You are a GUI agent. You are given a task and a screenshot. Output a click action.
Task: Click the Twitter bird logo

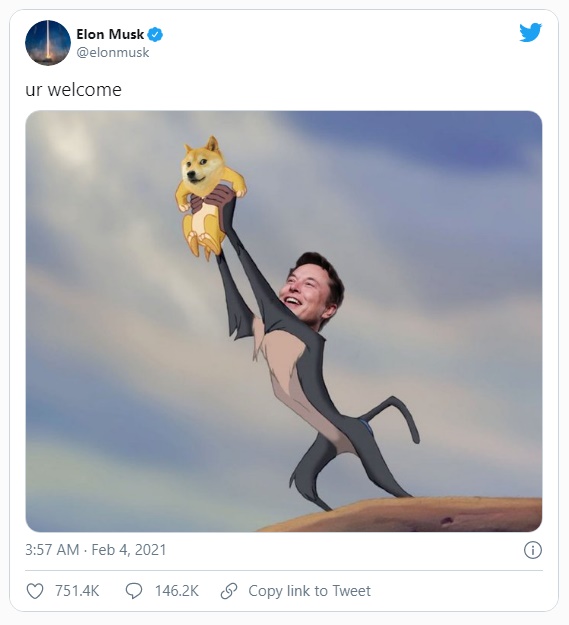tap(530, 32)
